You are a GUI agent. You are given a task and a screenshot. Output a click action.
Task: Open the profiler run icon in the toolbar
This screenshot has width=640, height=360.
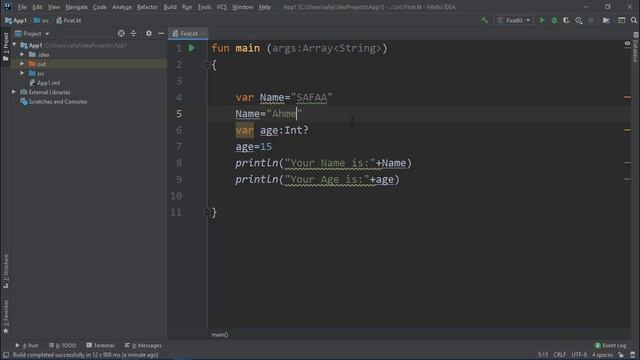[x=579, y=20]
